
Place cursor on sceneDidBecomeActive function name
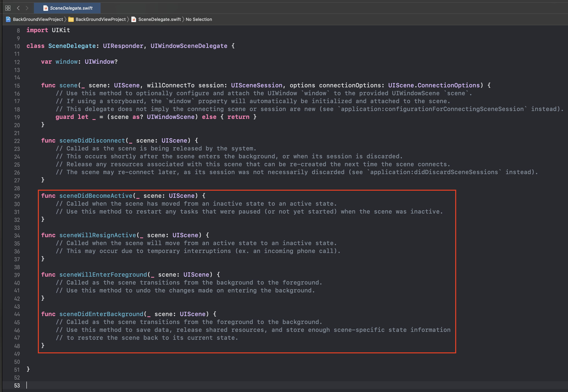pyautogui.click(x=96, y=196)
